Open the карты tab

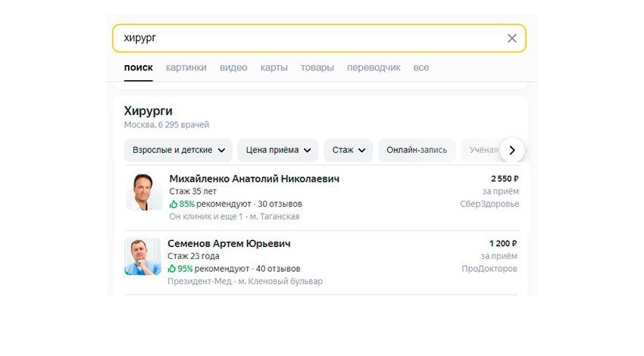(x=274, y=67)
